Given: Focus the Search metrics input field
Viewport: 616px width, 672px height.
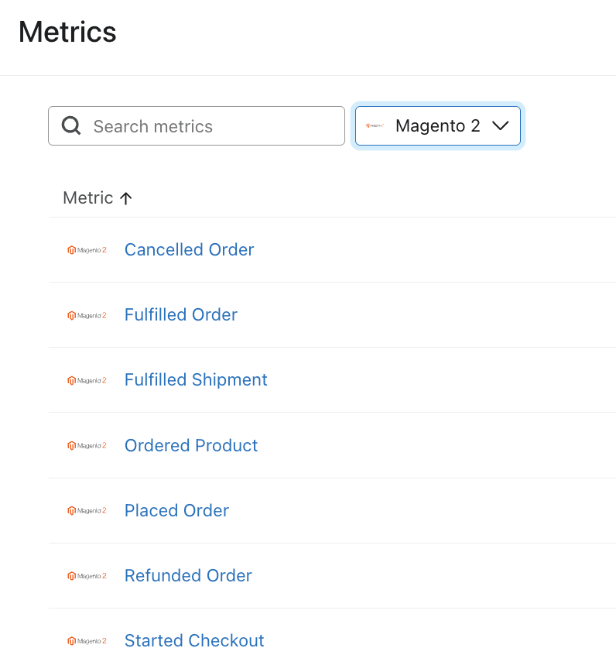Looking at the screenshot, I should pos(209,126).
